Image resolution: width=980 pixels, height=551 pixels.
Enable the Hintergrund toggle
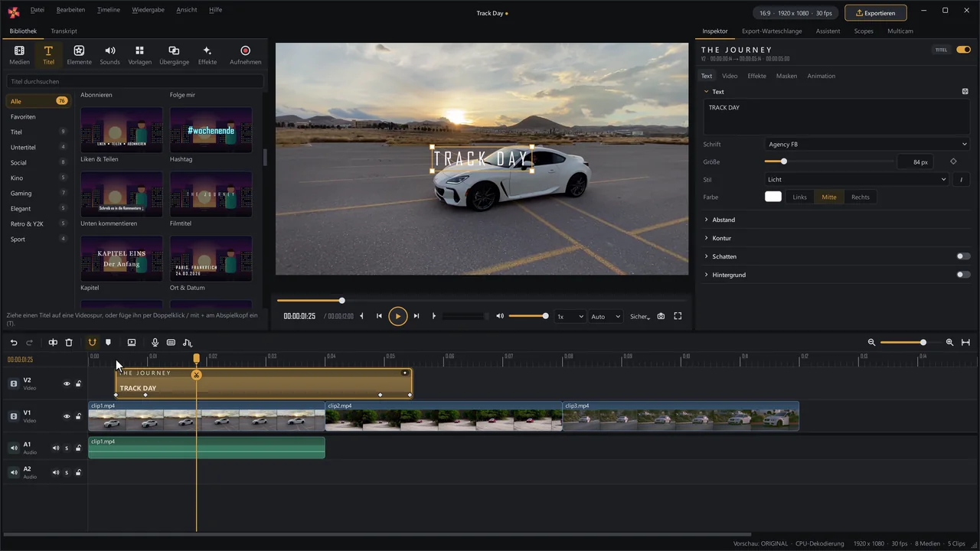click(x=963, y=275)
